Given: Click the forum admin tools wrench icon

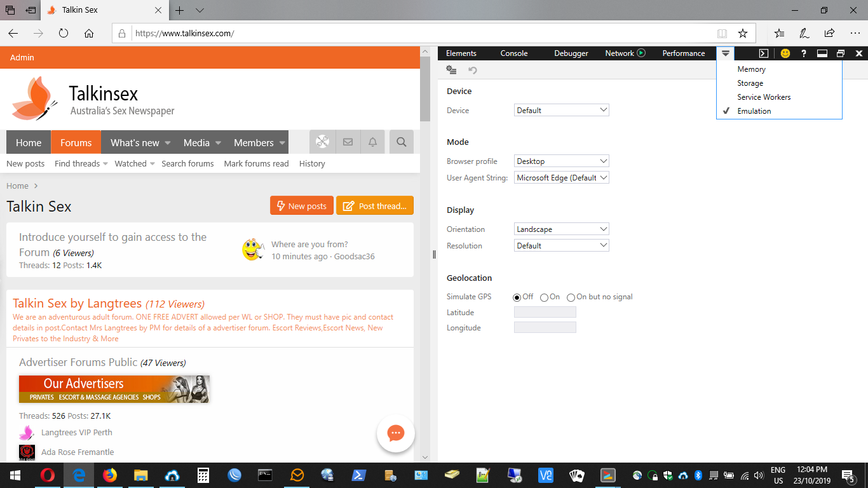Looking at the screenshot, I should point(322,142).
